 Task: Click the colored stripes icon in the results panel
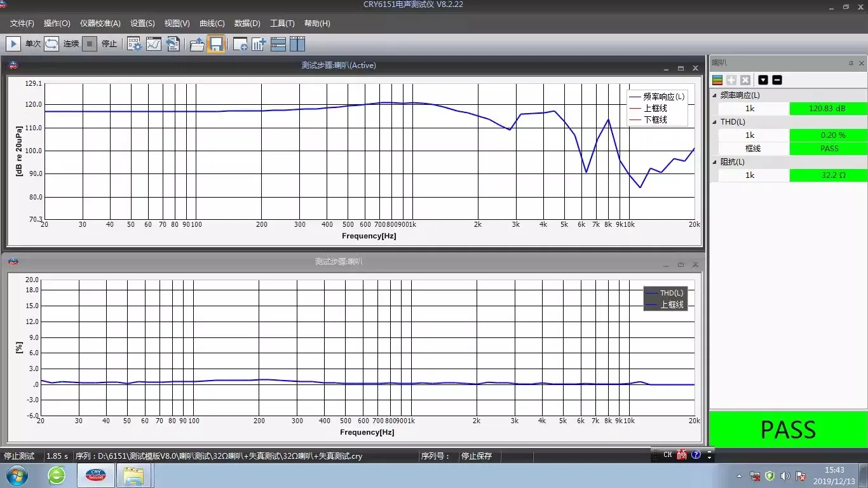[x=717, y=80]
